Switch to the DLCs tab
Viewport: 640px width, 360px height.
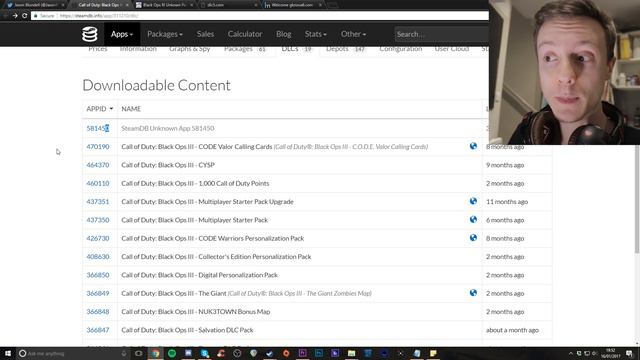point(297,49)
